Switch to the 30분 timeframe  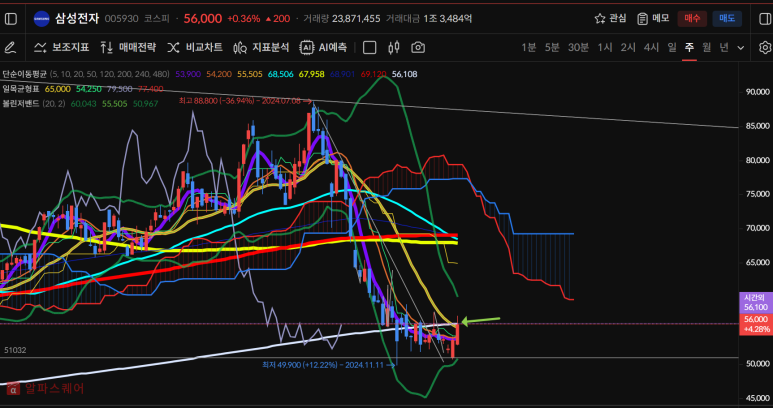pos(578,48)
